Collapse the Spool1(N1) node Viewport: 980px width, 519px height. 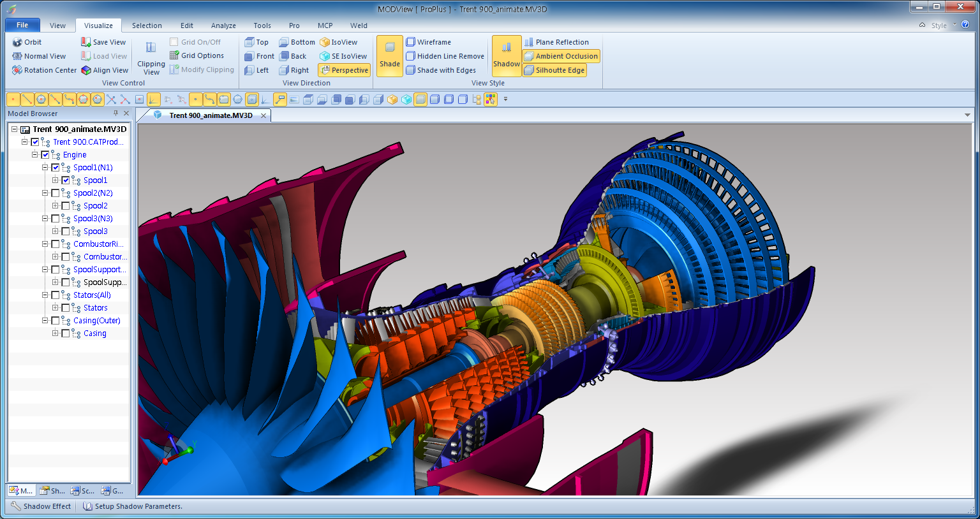pos(45,167)
